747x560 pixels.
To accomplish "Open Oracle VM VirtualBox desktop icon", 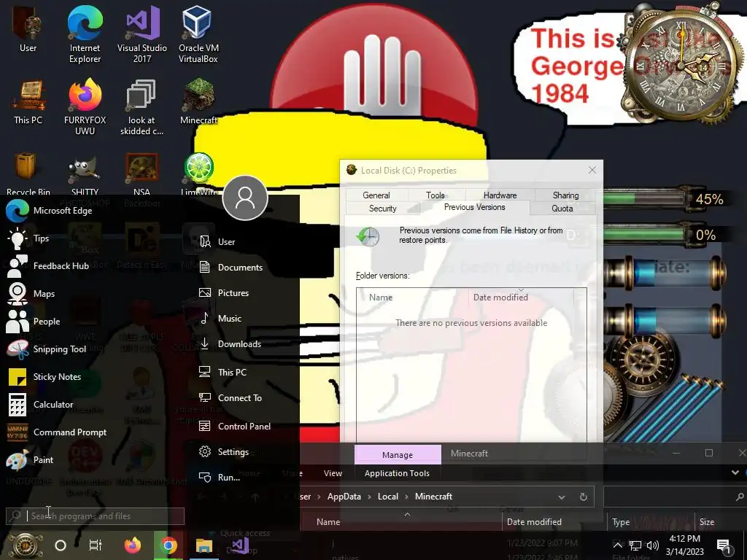I will coord(198,34).
